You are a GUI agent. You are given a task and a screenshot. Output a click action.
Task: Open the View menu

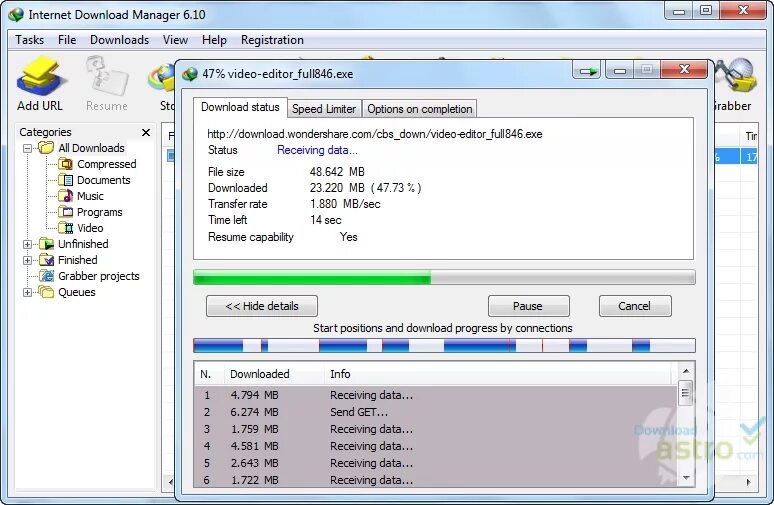(x=175, y=40)
